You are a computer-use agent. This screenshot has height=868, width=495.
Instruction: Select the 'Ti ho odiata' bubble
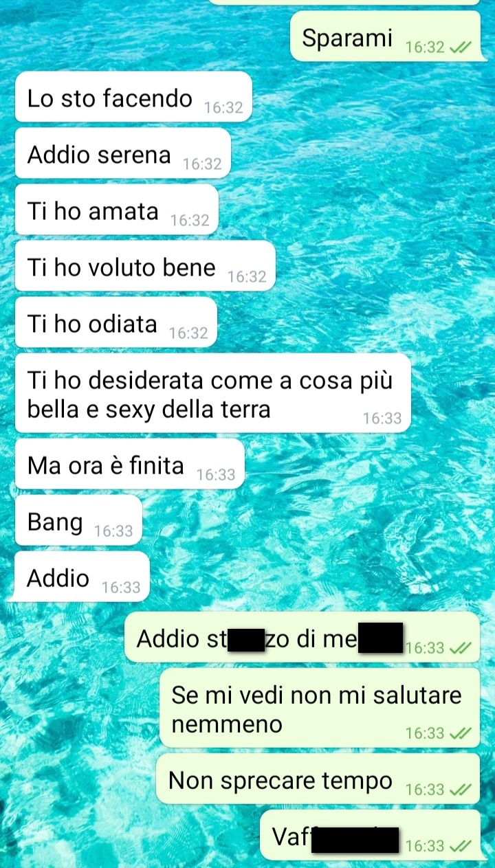click(115, 322)
